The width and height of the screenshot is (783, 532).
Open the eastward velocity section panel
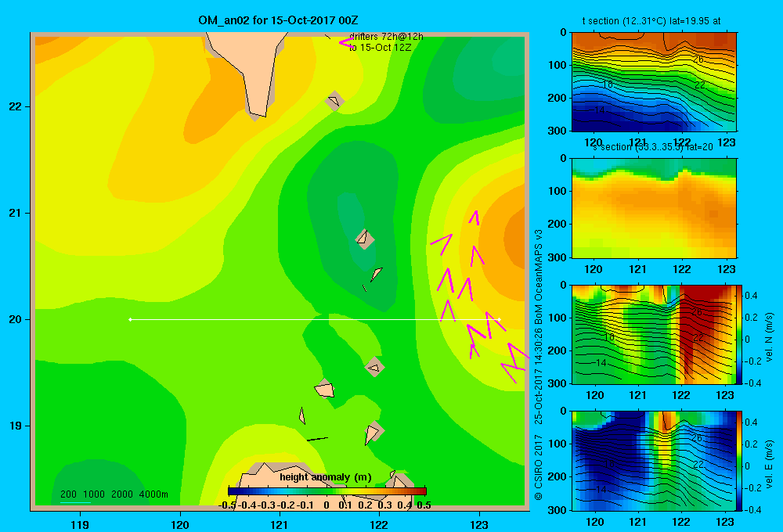pos(654,461)
